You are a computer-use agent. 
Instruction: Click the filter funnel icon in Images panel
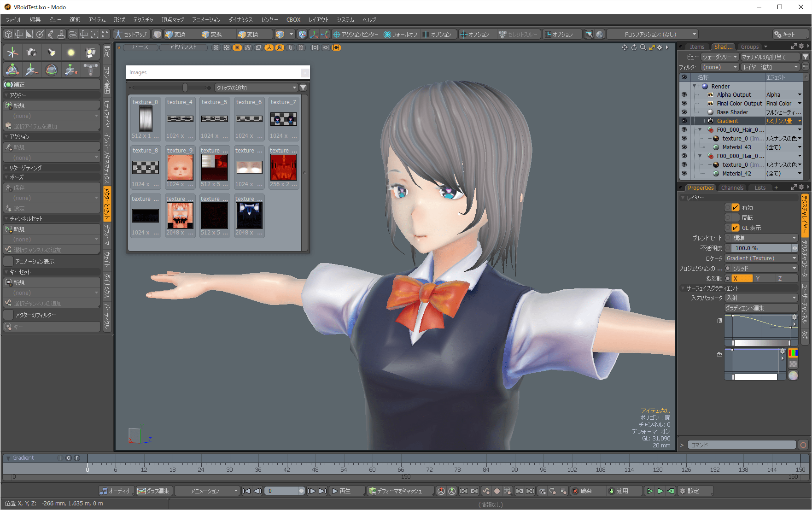click(303, 88)
